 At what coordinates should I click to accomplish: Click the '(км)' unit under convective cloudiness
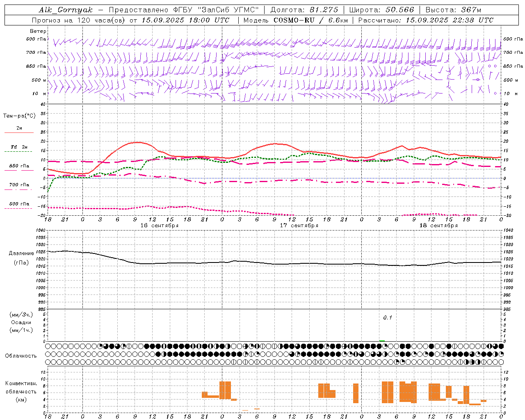click(21, 399)
